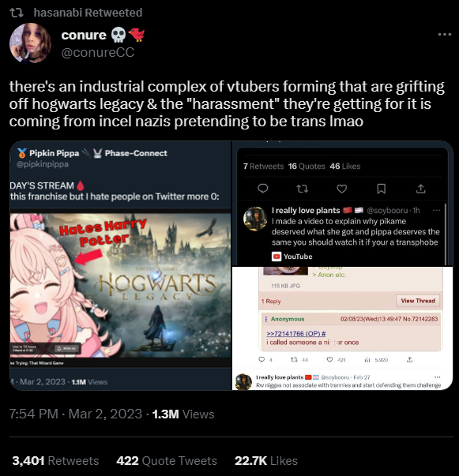
Task: Click the Anonymous post menu dots icon
Action: [x=266, y=319]
